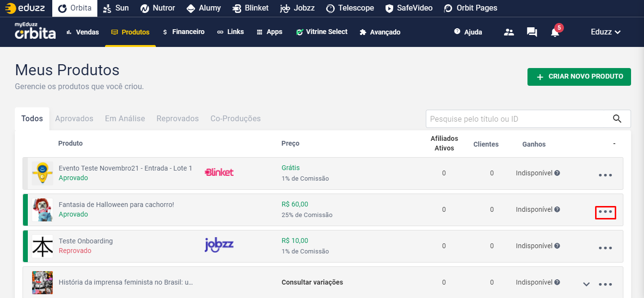This screenshot has width=644, height=298.
Task: Go to the Financeiro section
Action: tap(184, 32)
